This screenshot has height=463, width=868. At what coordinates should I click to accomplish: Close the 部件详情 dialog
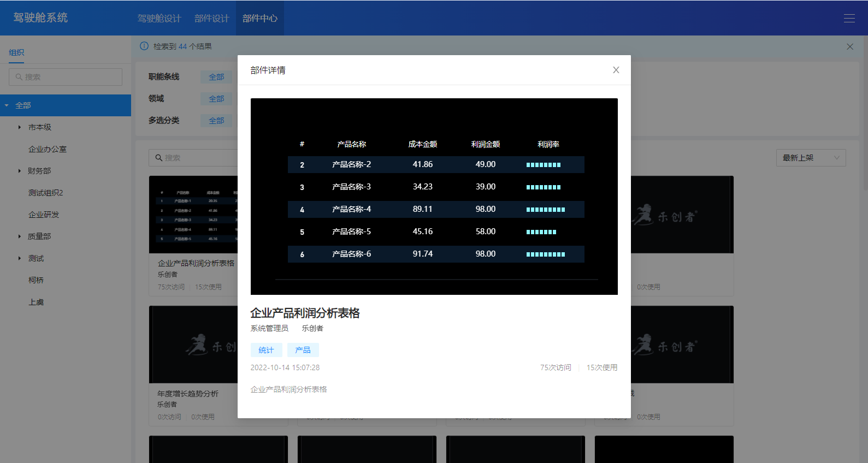point(616,70)
